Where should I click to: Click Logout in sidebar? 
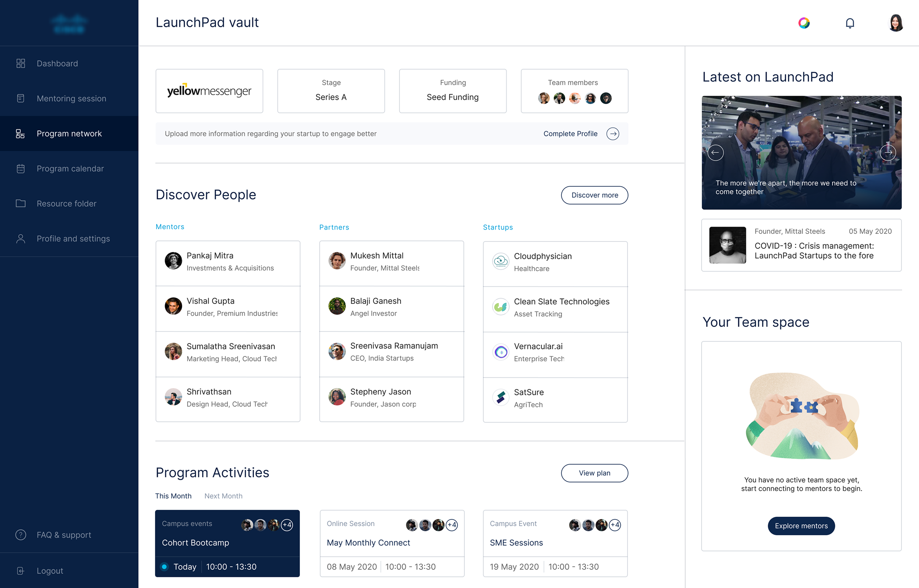coord(69,571)
